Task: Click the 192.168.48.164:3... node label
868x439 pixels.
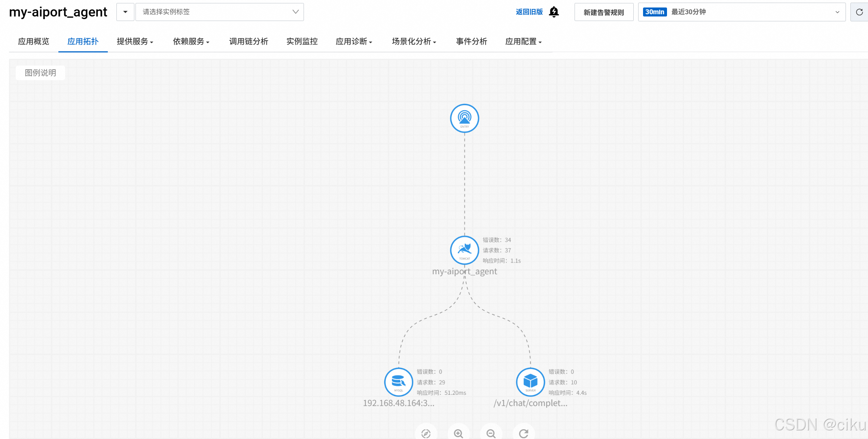Action: tap(399, 403)
